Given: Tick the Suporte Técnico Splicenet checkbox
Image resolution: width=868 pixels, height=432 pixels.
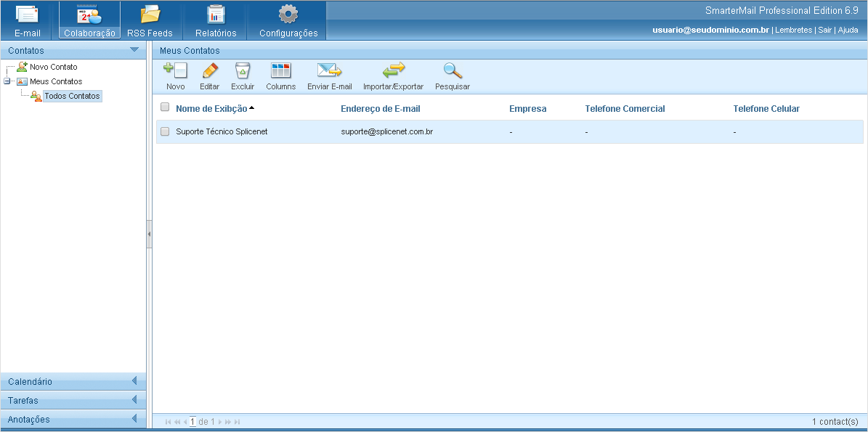Looking at the screenshot, I should tap(165, 131).
